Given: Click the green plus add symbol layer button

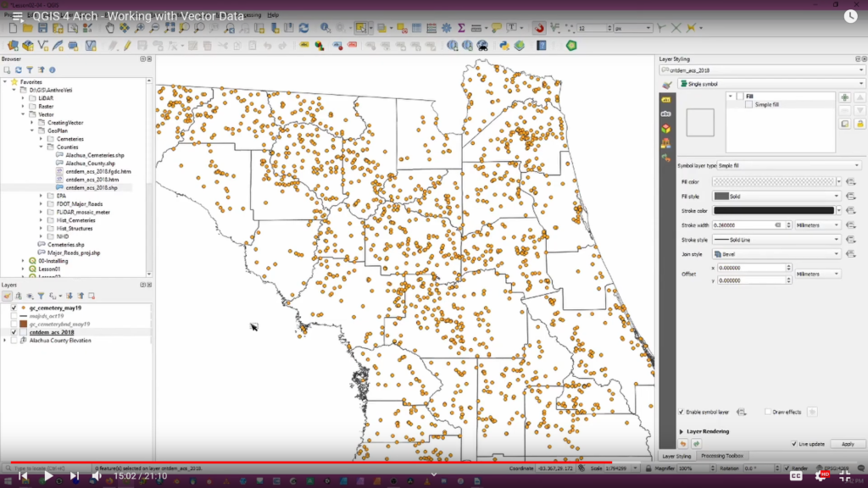Looking at the screenshot, I should click(x=845, y=97).
